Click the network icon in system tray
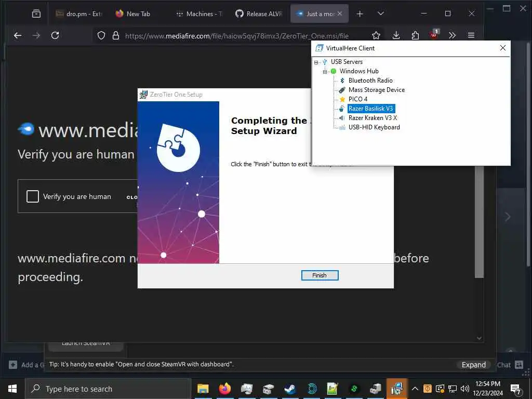The image size is (532, 399). 453,389
